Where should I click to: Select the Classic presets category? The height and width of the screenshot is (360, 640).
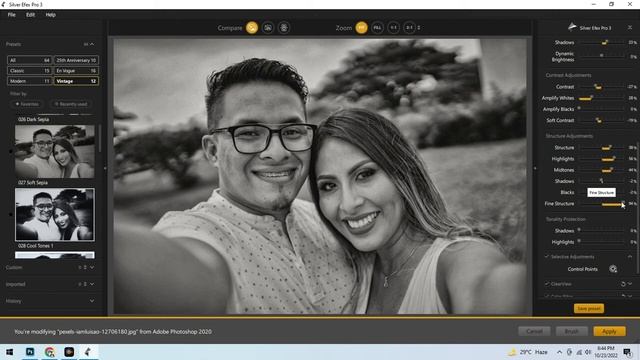click(x=29, y=71)
